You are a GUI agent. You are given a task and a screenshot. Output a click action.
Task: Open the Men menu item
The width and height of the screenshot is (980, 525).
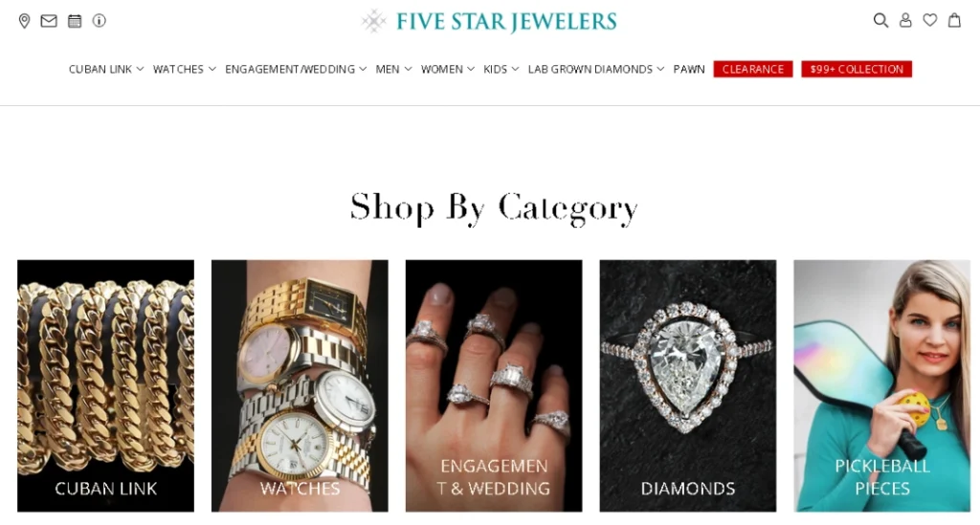[x=393, y=69]
